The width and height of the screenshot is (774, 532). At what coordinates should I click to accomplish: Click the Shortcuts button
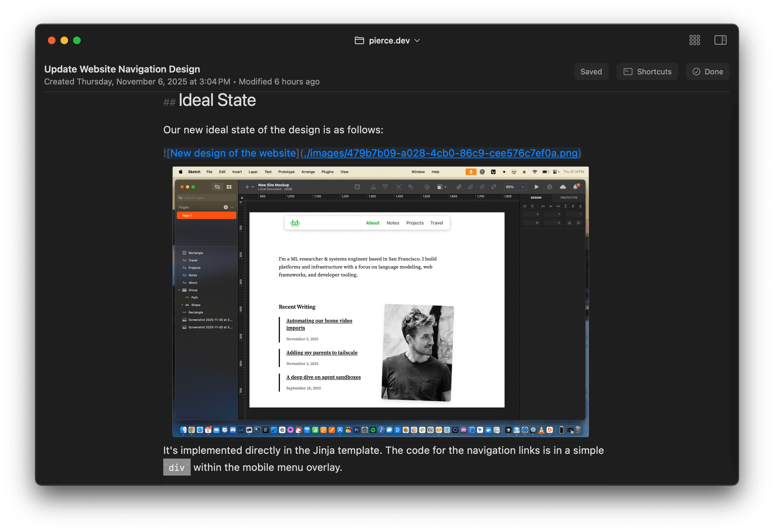pyautogui.click(x=647, y=72)
